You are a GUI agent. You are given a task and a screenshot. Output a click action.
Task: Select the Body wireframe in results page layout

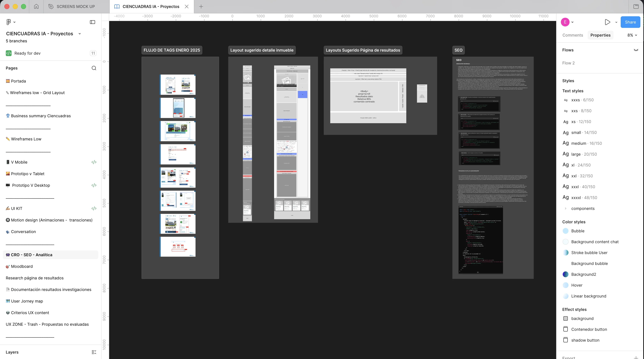click(364, 96)
